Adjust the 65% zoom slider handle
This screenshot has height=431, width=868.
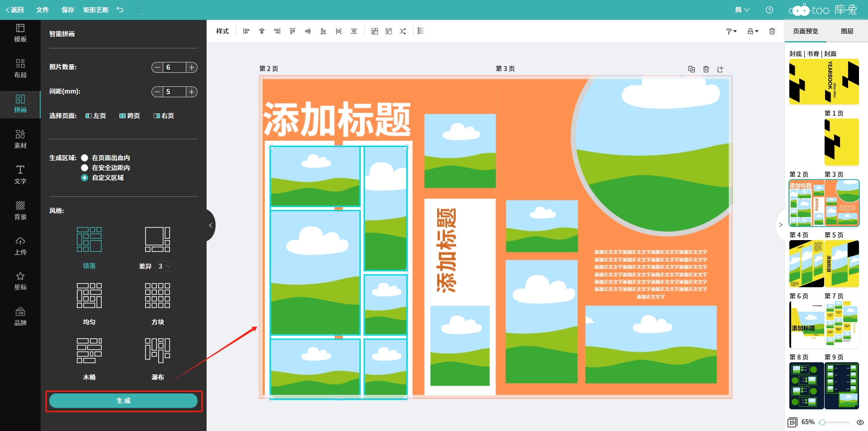[822, 422]
